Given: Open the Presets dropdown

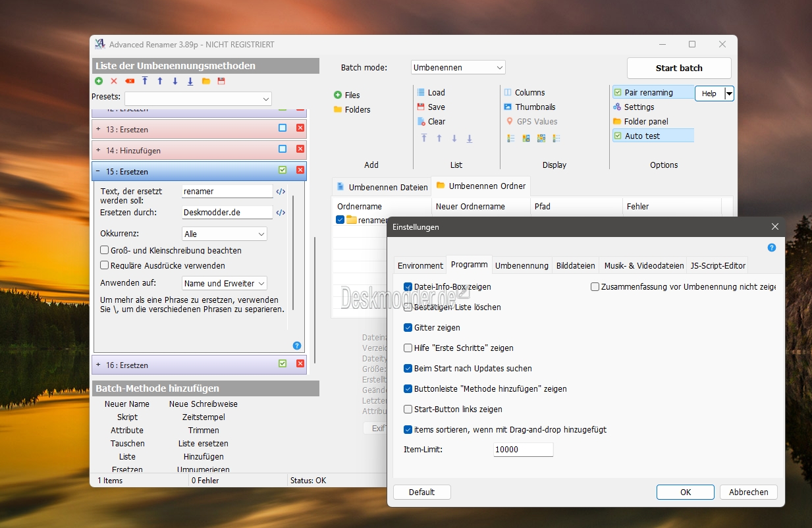Looking at the screenshot, I should pyautogui.click(x=198, y=99).
